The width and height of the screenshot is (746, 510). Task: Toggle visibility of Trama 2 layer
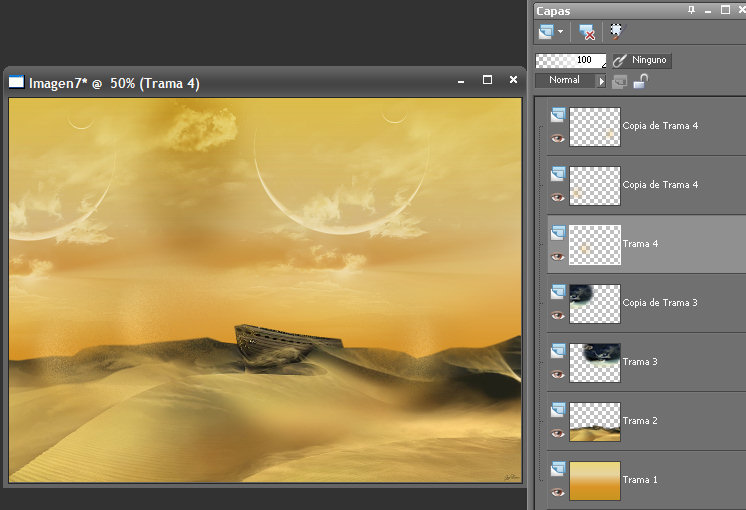(x=558, y=433)
